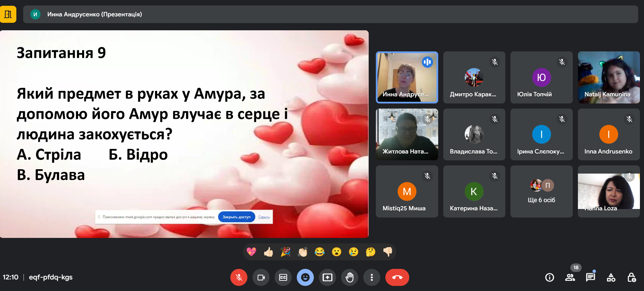Leave the call with red hang-up button
The width and height of the screenshot is (644, 291).
click(397, 277)
